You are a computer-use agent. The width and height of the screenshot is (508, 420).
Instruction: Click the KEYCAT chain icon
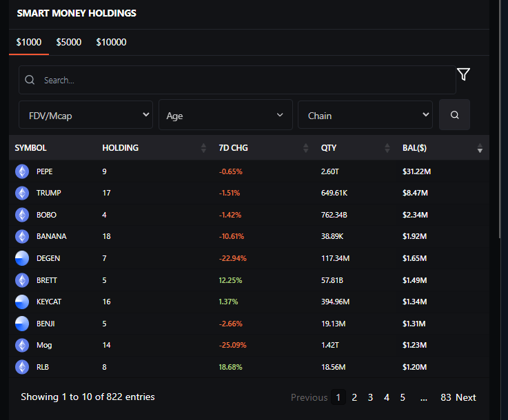[x=22, y=302]
